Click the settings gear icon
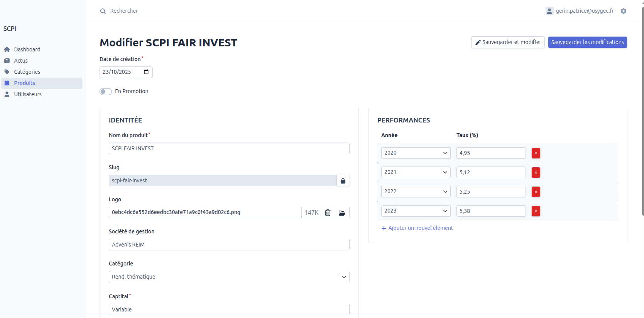 tap(624, 11)
